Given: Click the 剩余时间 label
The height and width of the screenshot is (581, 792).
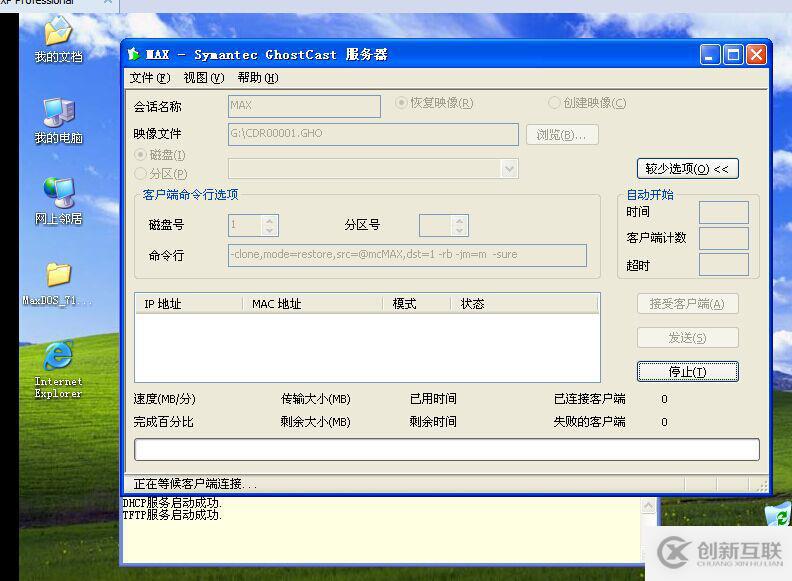Looking at the screenshot, I should point(433,422).
